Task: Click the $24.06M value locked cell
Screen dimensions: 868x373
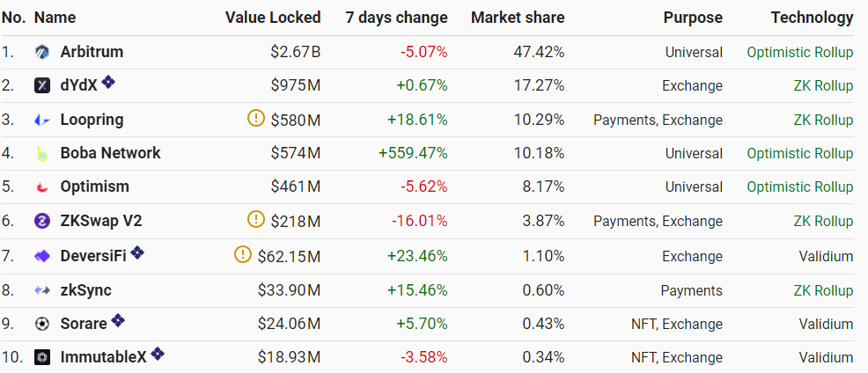Action: (289, 325)
